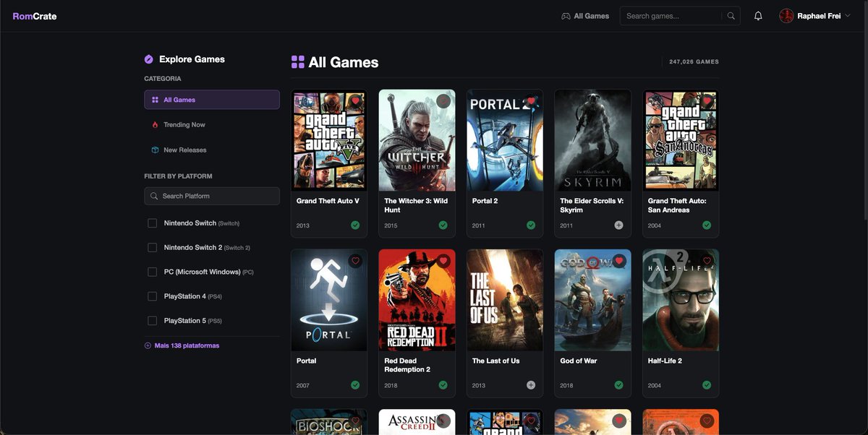Open The Witcher 3 cover art

[417, 140]
